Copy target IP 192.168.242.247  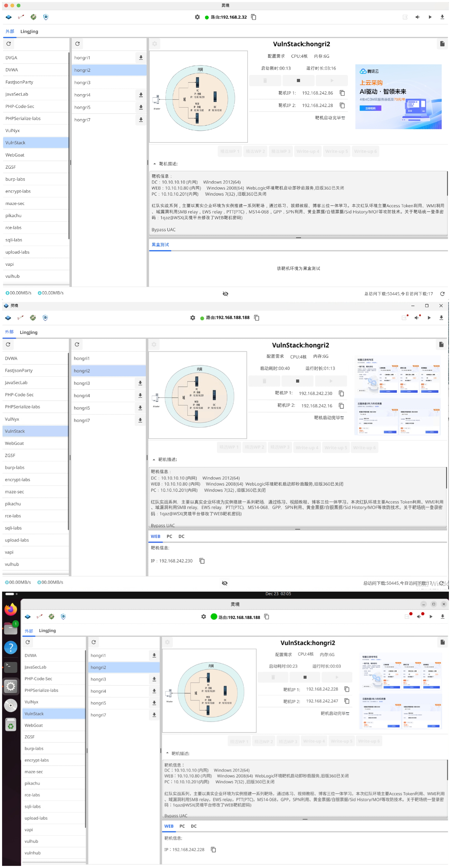tap(347, 701)
